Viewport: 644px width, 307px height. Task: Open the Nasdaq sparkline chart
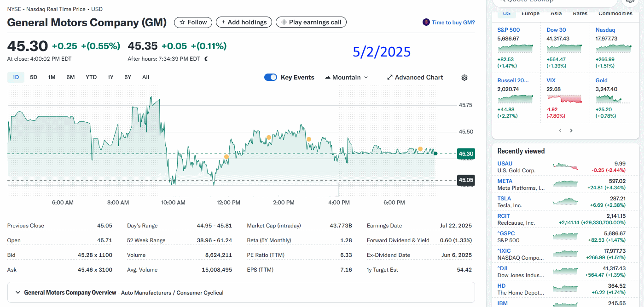(614, 48)
